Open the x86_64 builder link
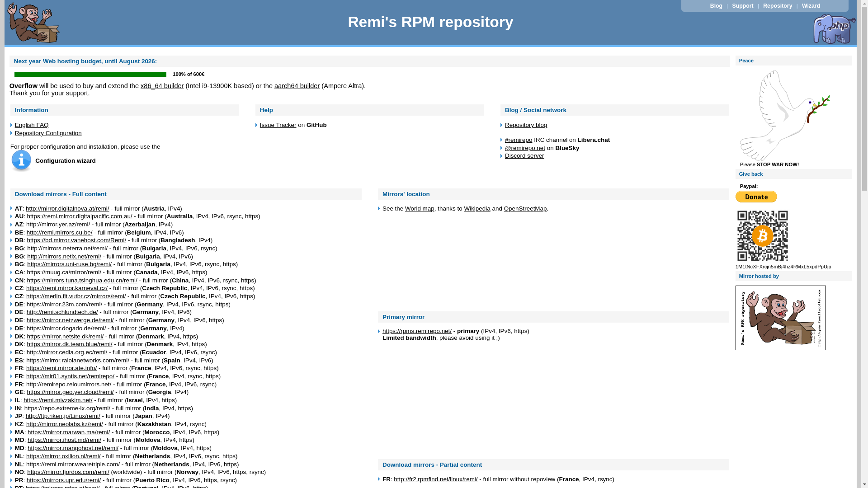 click(162, 86)
